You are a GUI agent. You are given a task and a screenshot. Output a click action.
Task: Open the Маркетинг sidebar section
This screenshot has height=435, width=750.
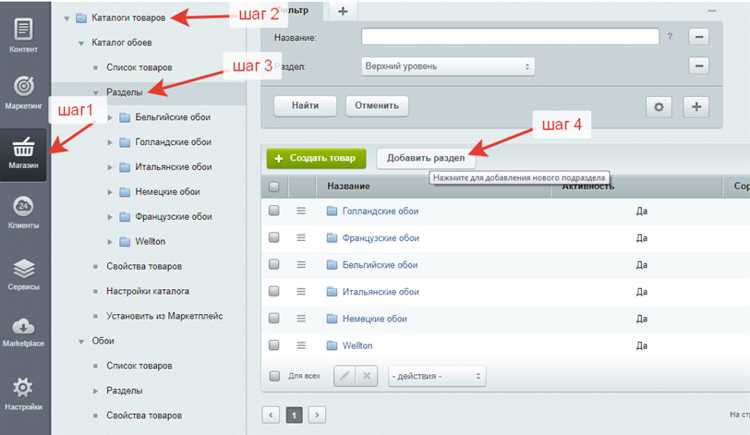tap(23, 92)
